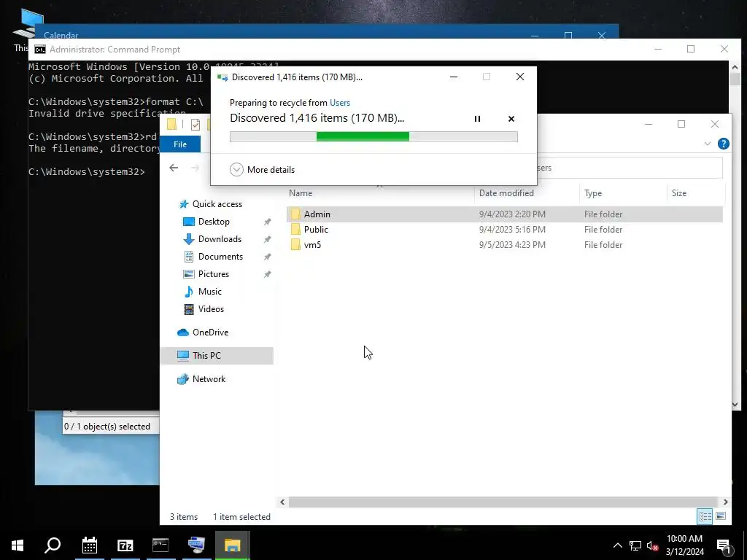Open taskbar Search
Image resolution: width=747 pixels, height=560 pixels.
pos(53,545)
